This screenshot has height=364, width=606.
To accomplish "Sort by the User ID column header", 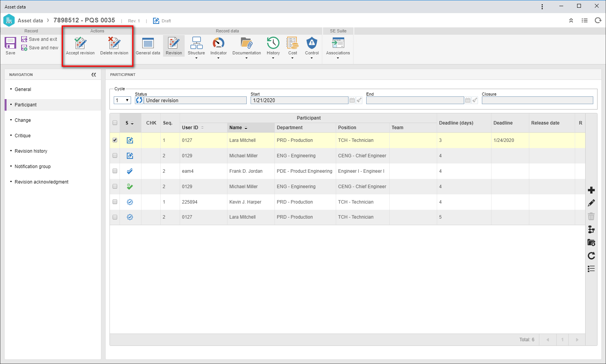I will pyautogui.click(x=204, y=128).
